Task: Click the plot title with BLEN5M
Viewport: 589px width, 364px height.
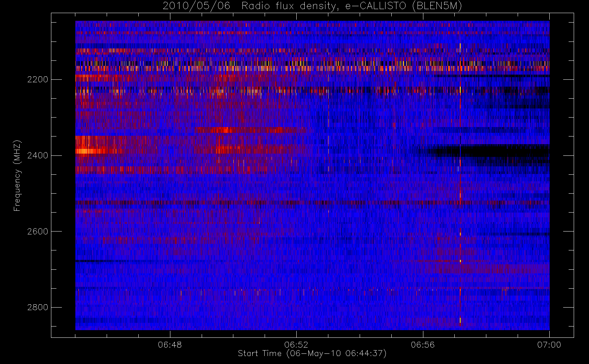Action: tap(312, 6)
